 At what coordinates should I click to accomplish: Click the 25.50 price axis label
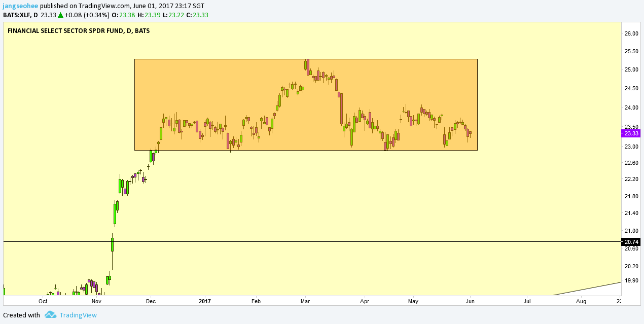point(631,51)
